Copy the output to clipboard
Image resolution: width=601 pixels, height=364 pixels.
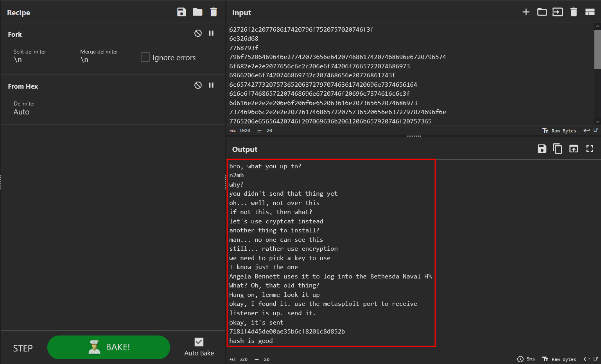(x=558, y=149)
